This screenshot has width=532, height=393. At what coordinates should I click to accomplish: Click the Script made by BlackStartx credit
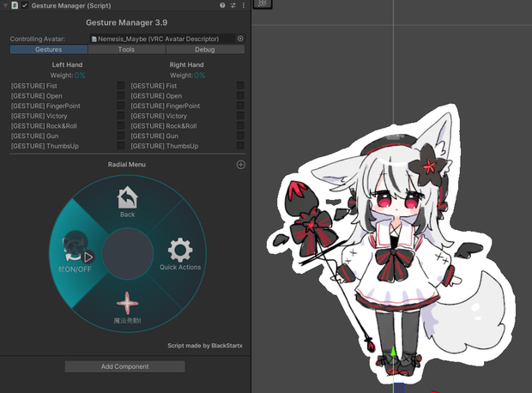(205, 346)
